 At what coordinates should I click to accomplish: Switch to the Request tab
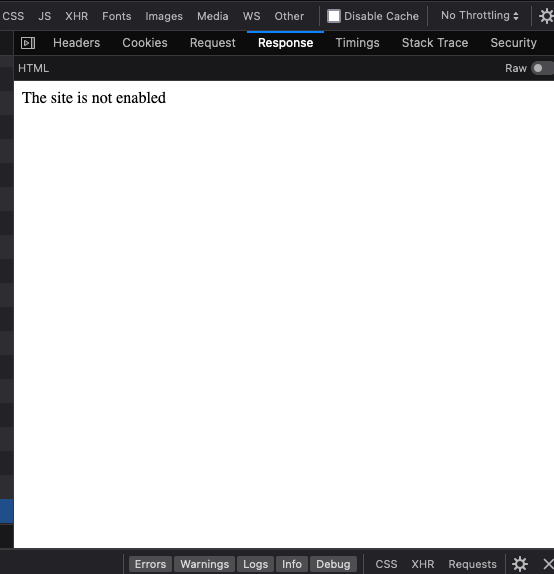(x=212, y=43)
